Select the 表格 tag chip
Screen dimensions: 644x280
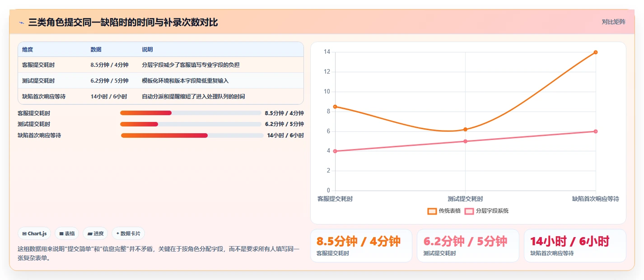click(x=67, y=233)
